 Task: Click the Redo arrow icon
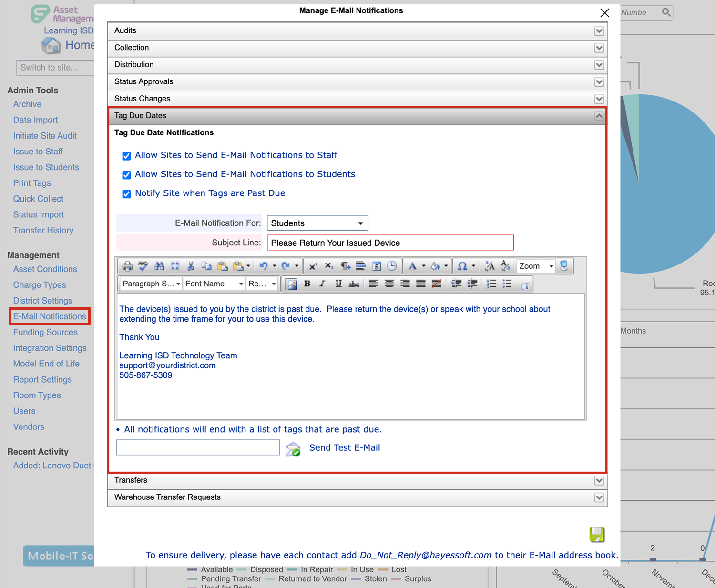click(286, 266)
